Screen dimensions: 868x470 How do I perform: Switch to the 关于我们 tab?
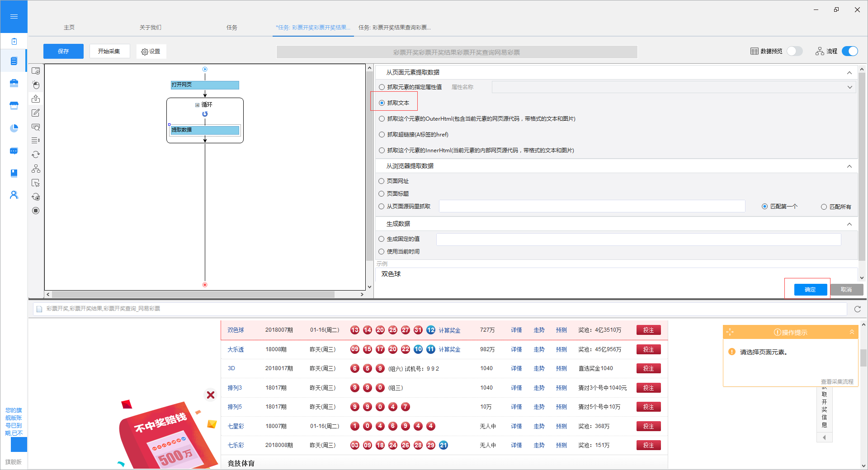[150, 28]
